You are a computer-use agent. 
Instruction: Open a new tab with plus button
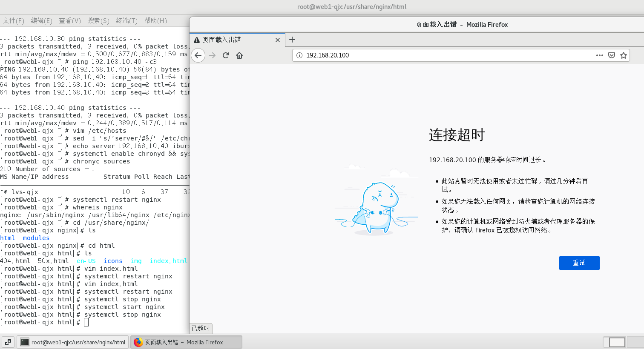click(x=292, y=40)
